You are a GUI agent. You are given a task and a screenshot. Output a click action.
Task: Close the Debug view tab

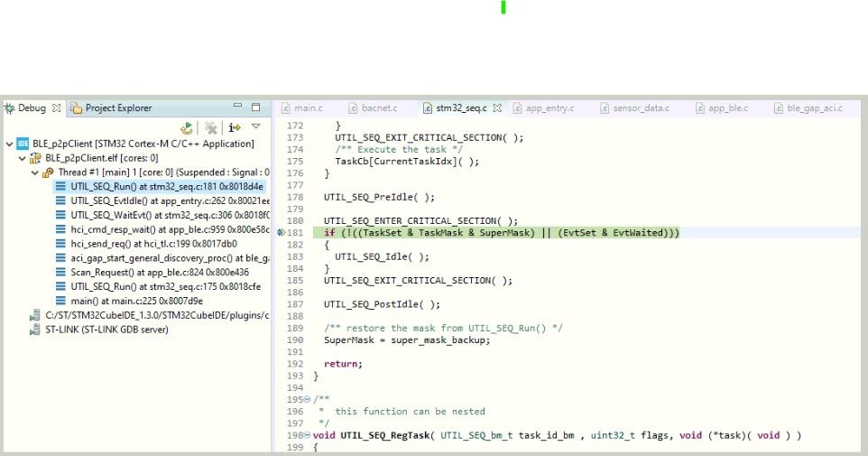point(57,108)
